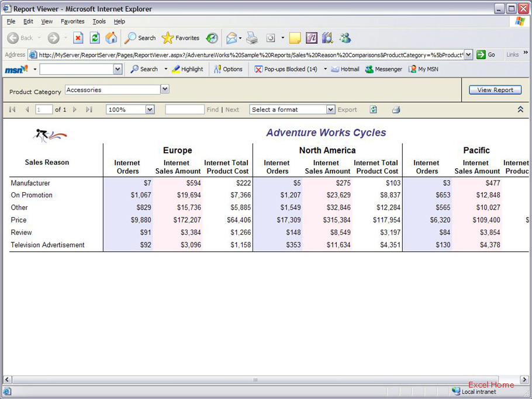
Task: Open the View menu
Action: pyautogui.click(x=47, y=22)
